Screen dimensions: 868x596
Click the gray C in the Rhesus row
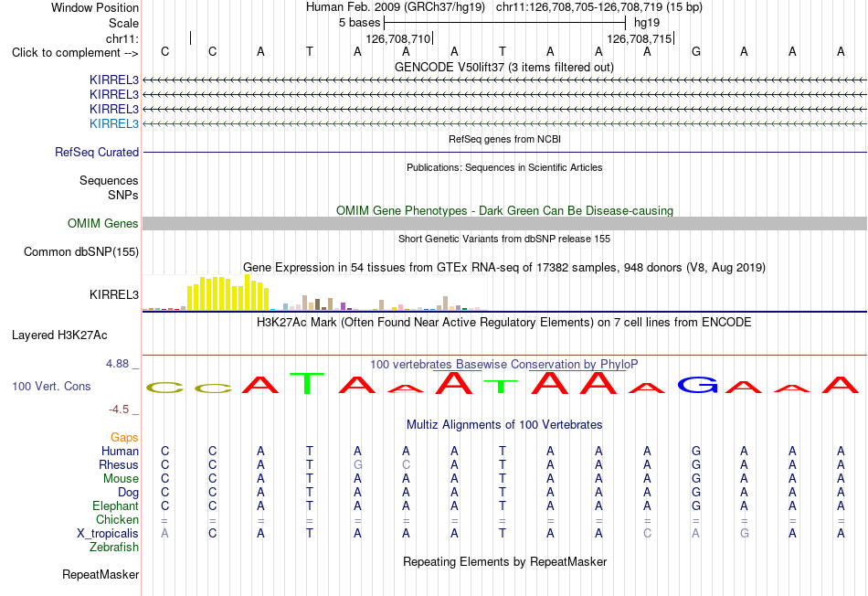pyautogui.click(x=406, y=464)
